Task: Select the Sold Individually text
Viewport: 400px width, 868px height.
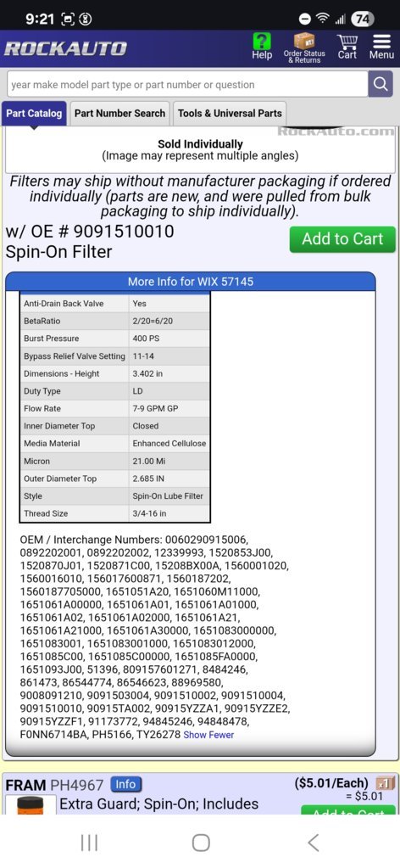Action: [x=200, y=144]
